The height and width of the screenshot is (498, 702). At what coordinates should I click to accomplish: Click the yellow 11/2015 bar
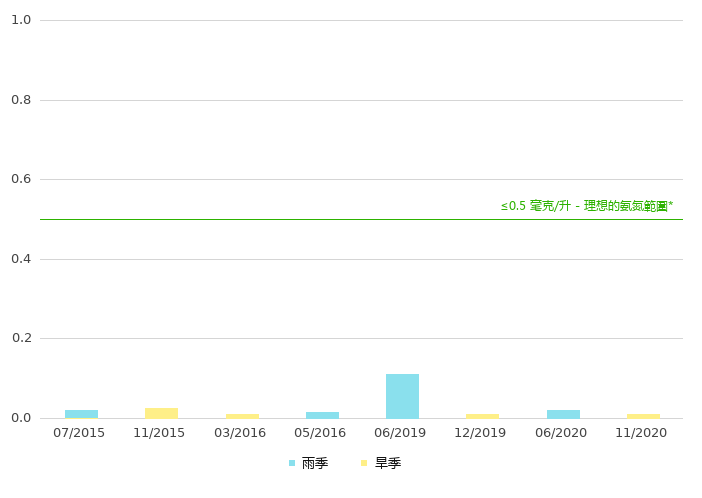point(161,412)
